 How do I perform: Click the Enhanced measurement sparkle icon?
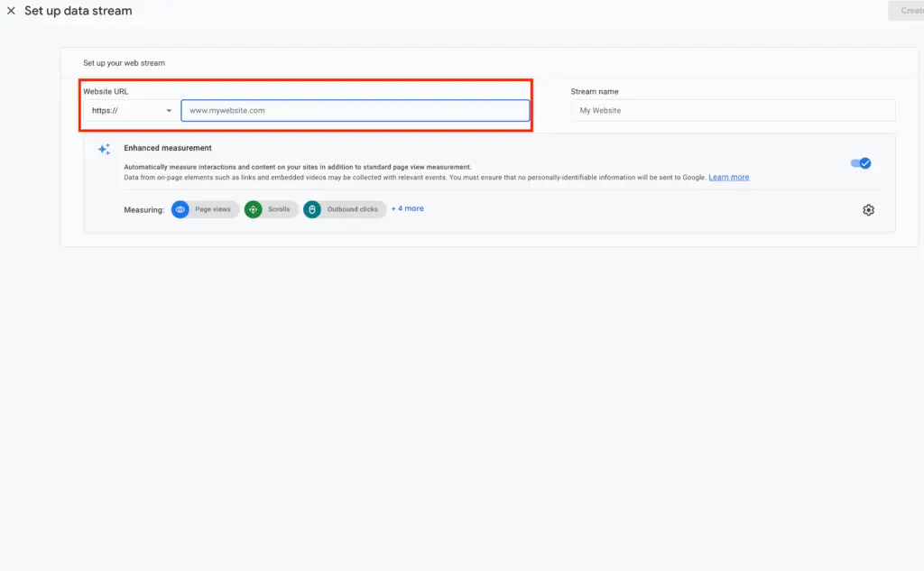coord(104,149)
